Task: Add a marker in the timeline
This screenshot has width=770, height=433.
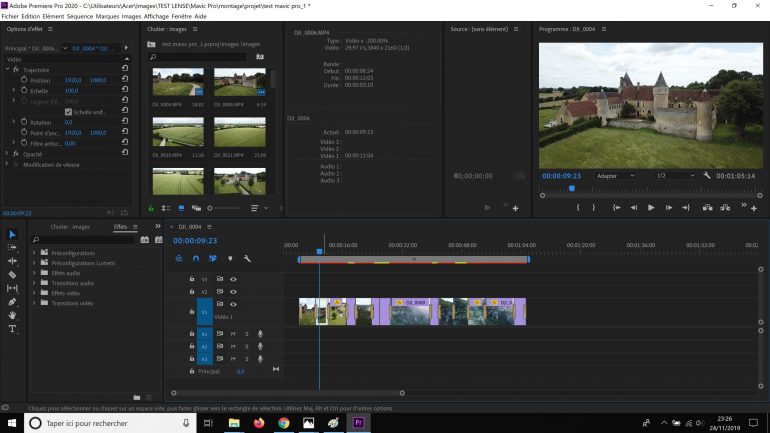Action: (x=230, y=258)
